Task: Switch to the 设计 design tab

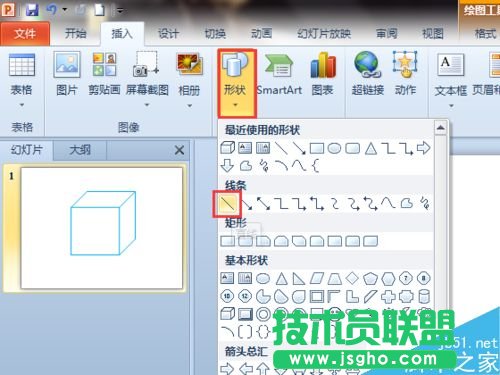Action: [168, 33]
